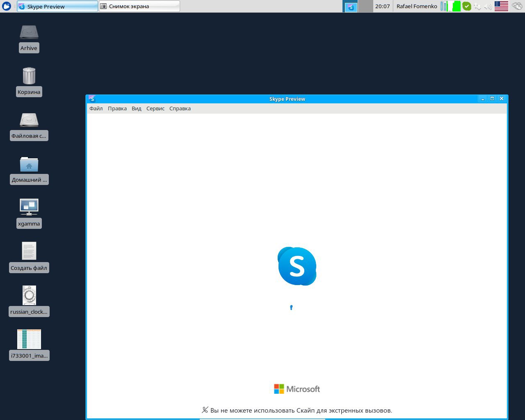
Task: Click the 20:07 clock in the panel
Action: tap(382, 6)
